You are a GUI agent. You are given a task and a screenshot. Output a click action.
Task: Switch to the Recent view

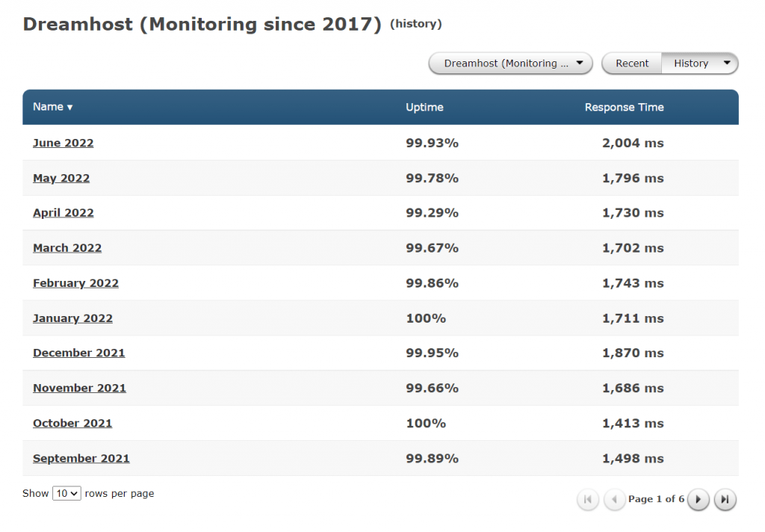pyautogui.click(x=632, y=64)
